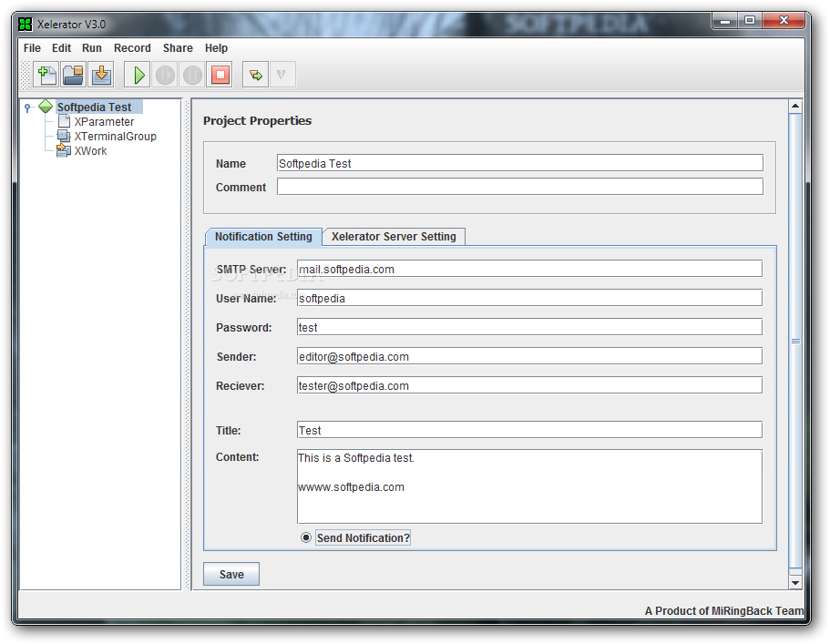This screenshot has width=830, height=644.
Task: Click the User Name field
Action: (x=529, y=298)
